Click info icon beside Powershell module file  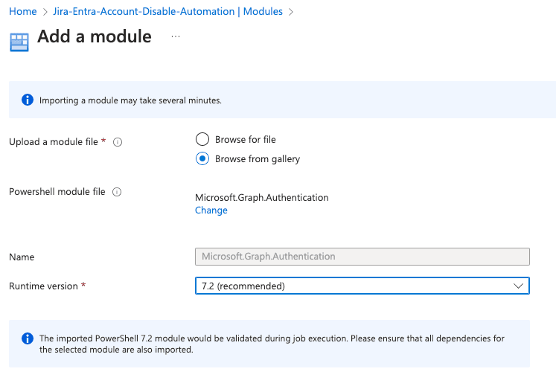(117, 192)
